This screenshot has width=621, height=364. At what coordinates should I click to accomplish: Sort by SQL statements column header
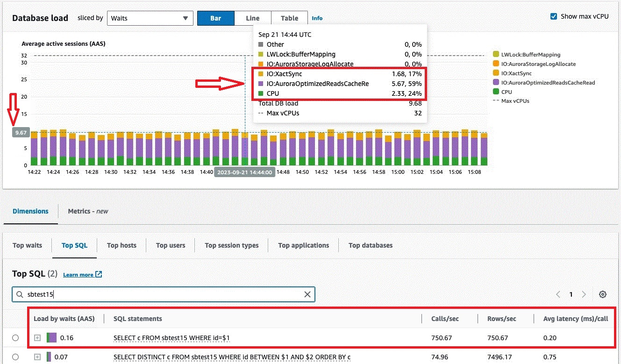point(138,319)
